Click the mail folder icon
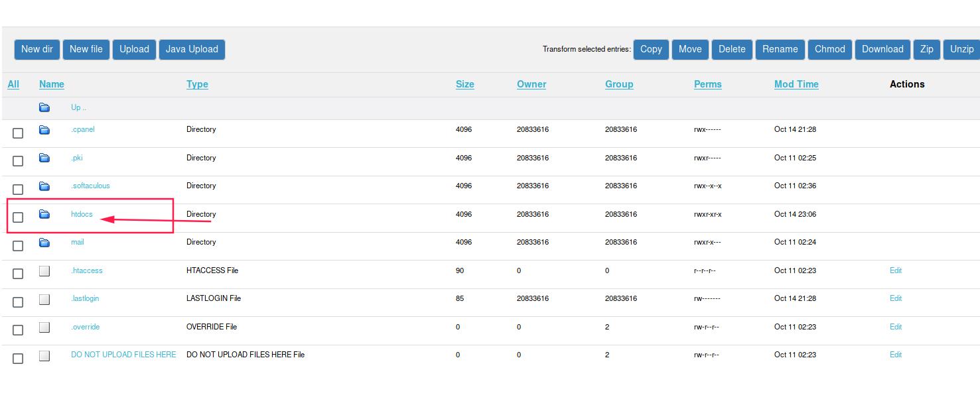This screenshot has height=413, width=980. (x=44, y=243)
